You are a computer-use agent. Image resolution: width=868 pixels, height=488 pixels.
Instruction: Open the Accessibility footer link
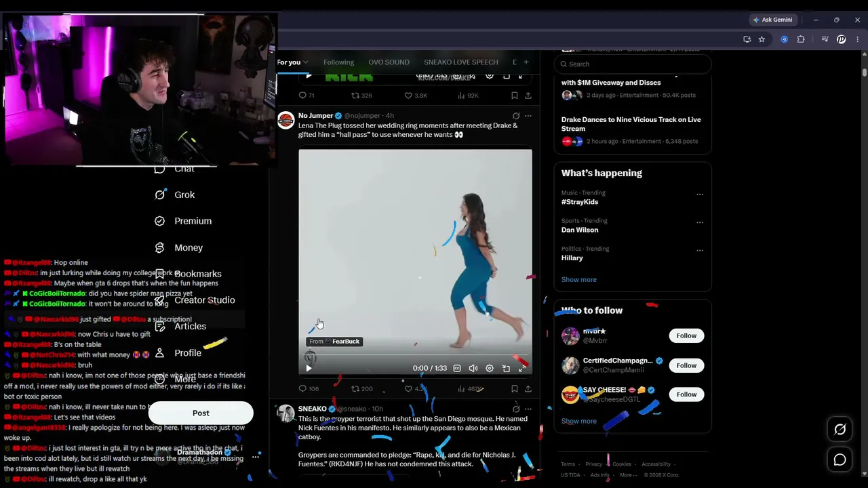656,464
